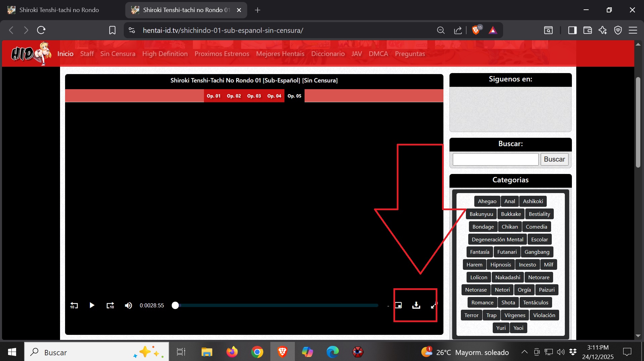Open the DMCA link in navigation
This screenshot has height=361, width=644.
pos(378,54)
